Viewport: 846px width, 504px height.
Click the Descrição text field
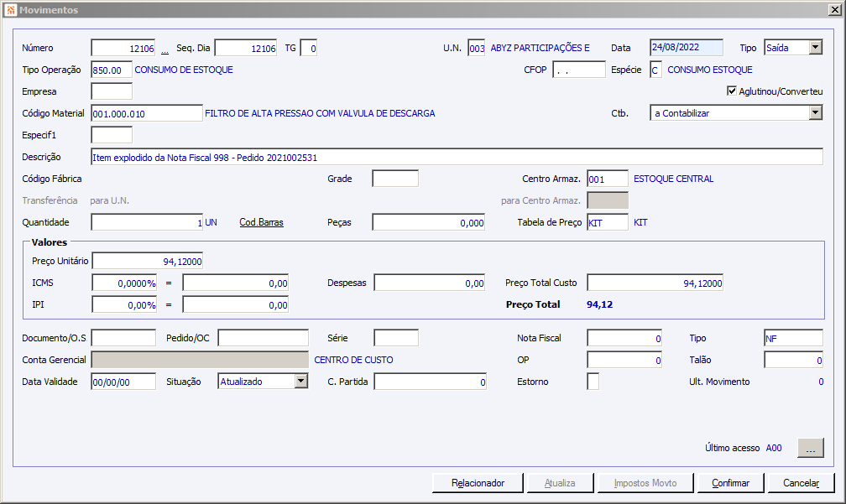click(x=457, y=157)
